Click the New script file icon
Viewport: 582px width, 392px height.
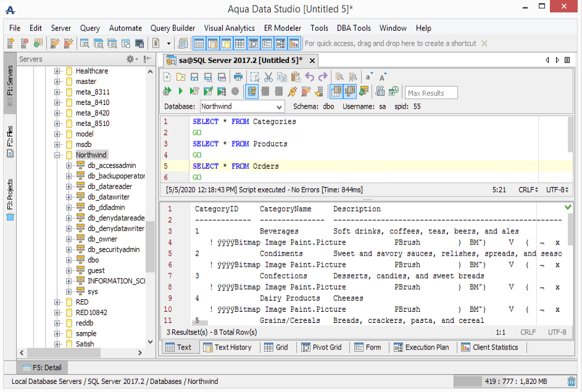167,77
